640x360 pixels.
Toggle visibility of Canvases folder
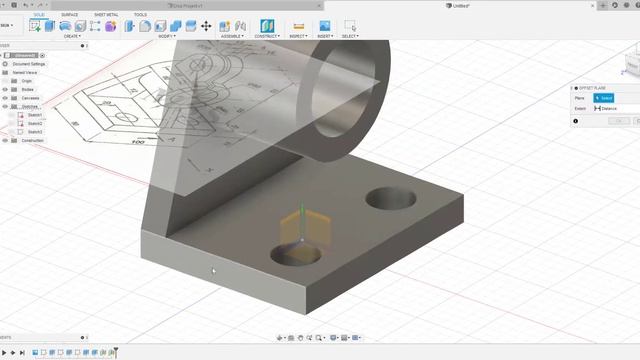coord(5,98)
